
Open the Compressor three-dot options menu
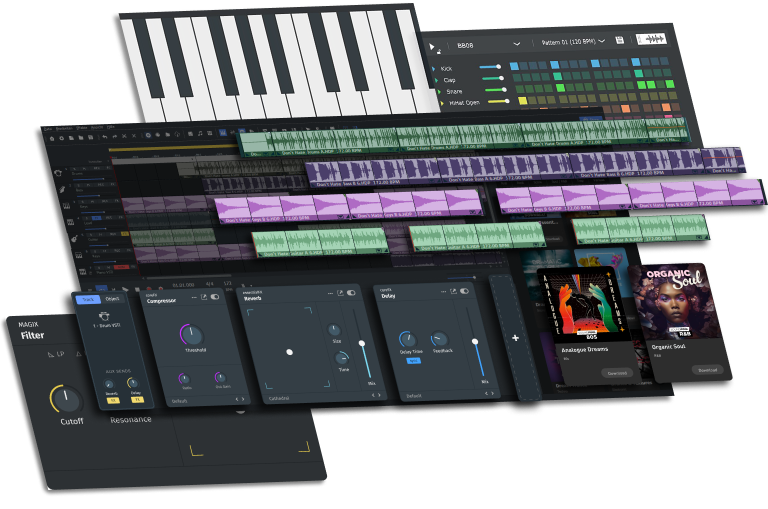click(194, 297)
